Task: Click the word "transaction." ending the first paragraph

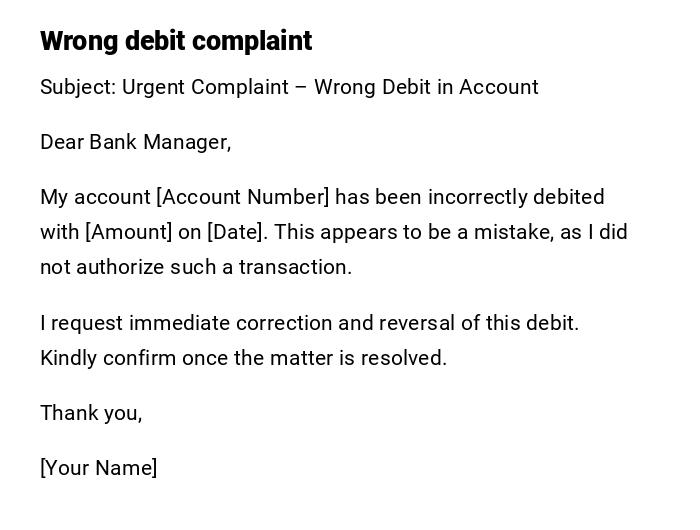Action: (295, 267)
